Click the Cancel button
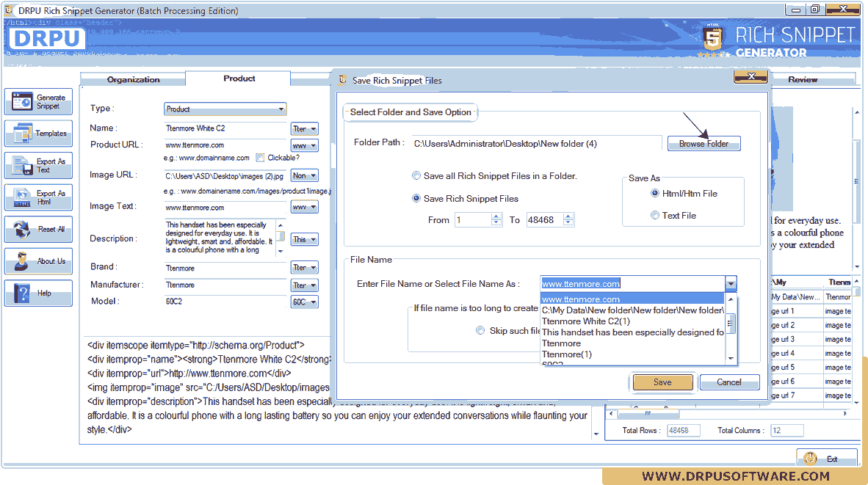Screen dimensions: 868x485 click(729, 382)
